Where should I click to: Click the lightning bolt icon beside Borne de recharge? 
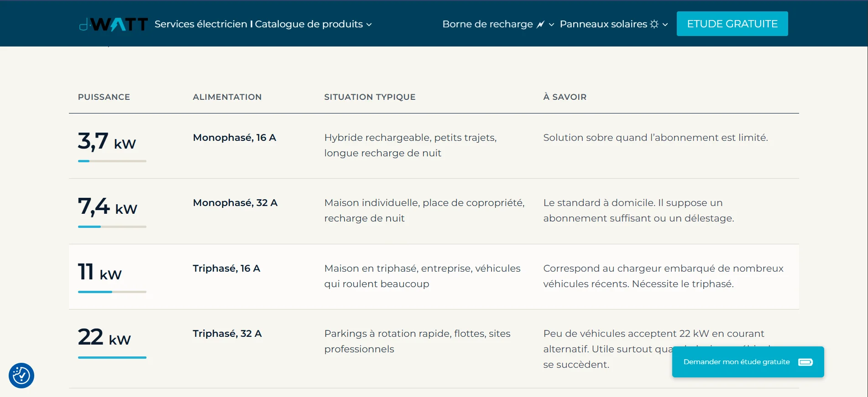[540, 24]
